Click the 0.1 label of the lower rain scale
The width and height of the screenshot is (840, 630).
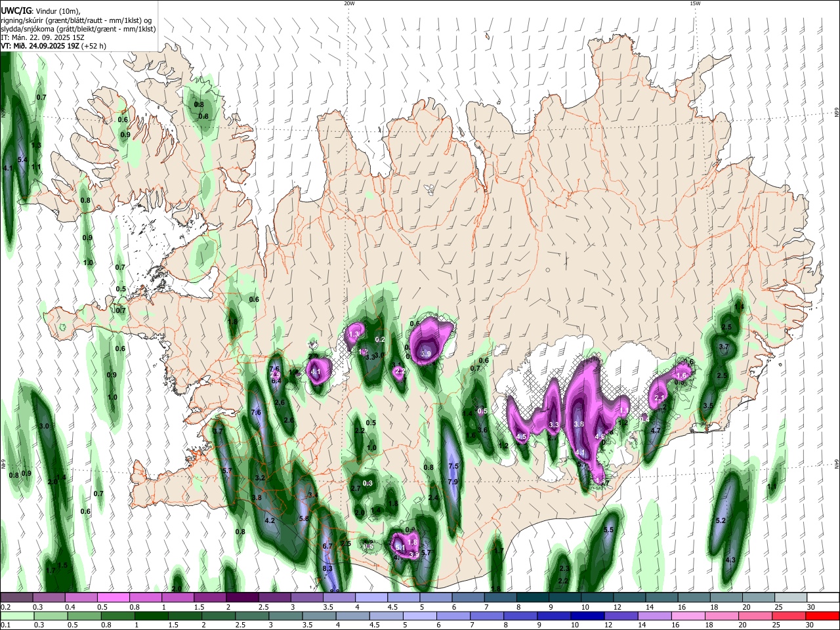coord(5,626)
